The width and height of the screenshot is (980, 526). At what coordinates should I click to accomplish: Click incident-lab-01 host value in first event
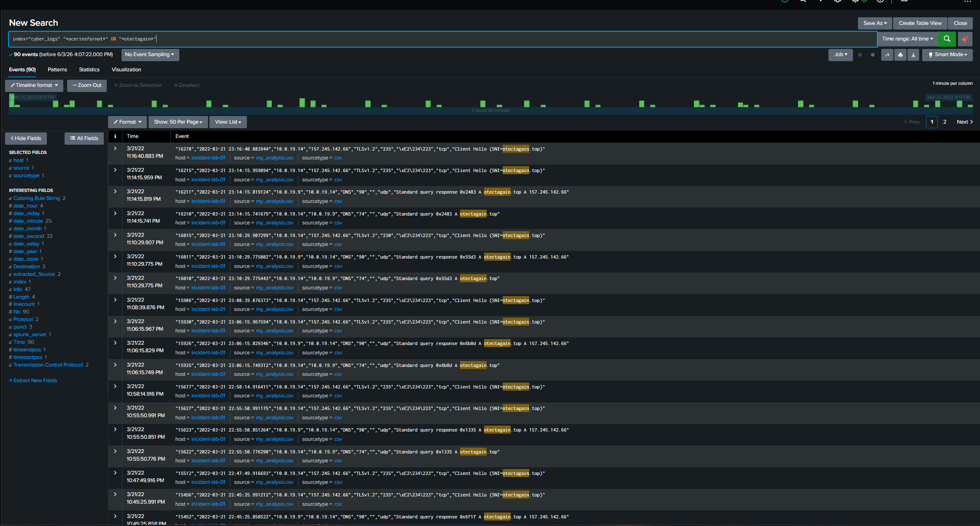tap(208, 158)
